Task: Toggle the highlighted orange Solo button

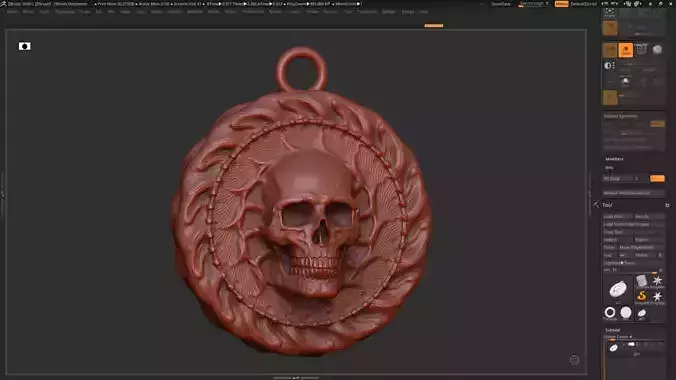Action: pos(626,50)
